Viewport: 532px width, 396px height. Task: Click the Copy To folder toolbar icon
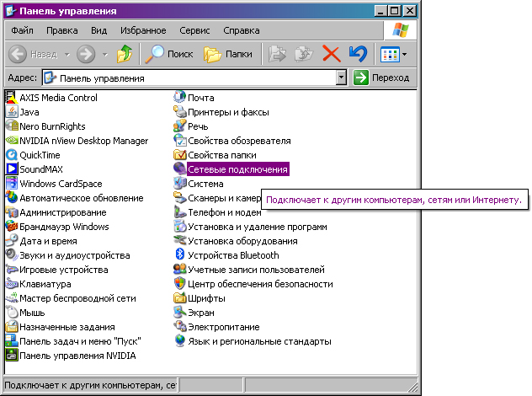pos(304,54)
